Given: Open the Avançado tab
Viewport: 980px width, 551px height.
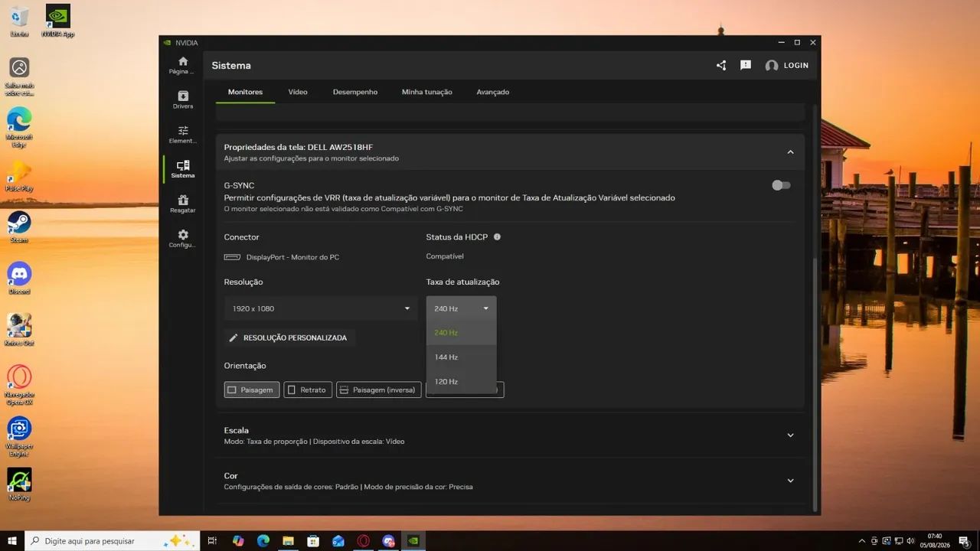Looking at the screenshot, I should pos(493,92).
